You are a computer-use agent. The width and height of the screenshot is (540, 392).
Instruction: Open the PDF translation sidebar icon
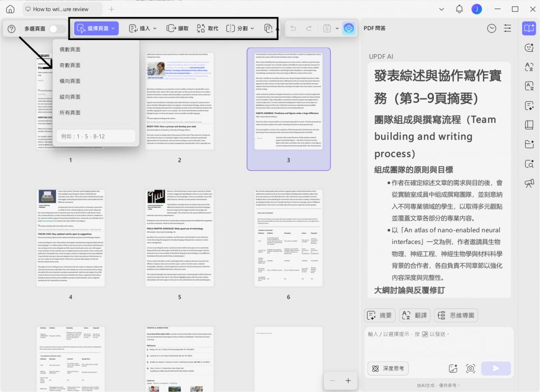pos(529,86)
